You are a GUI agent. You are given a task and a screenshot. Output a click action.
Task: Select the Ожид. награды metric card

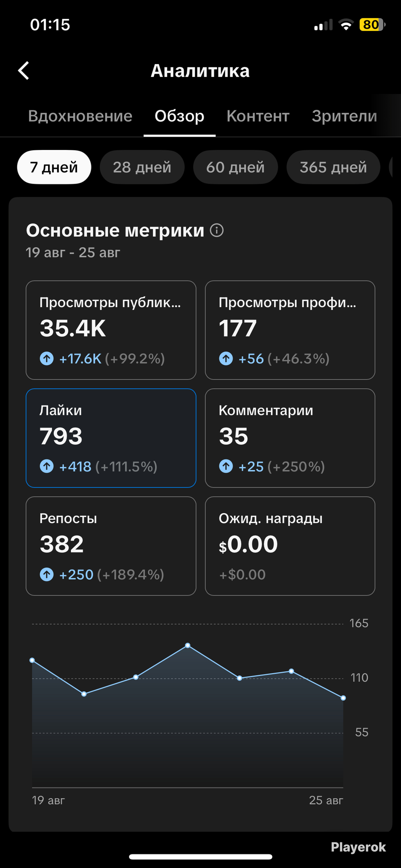(x=290, y=546)
